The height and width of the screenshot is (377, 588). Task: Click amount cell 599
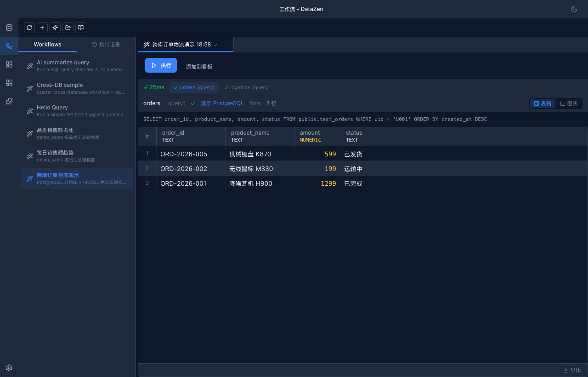(317, 154)
